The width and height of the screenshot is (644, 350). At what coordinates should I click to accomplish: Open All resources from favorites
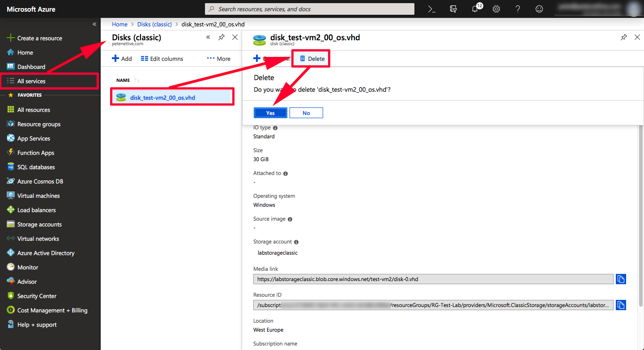pos(34,110)
